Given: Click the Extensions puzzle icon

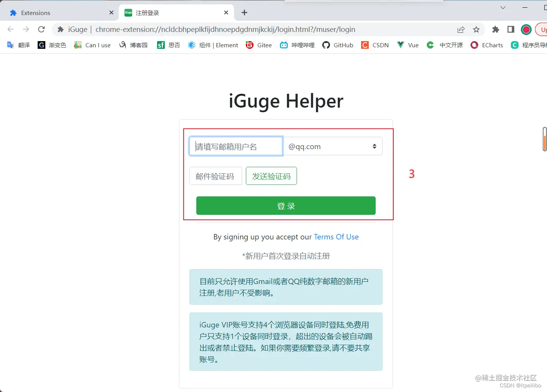Looking at the screenshot, I should point(496,29).
